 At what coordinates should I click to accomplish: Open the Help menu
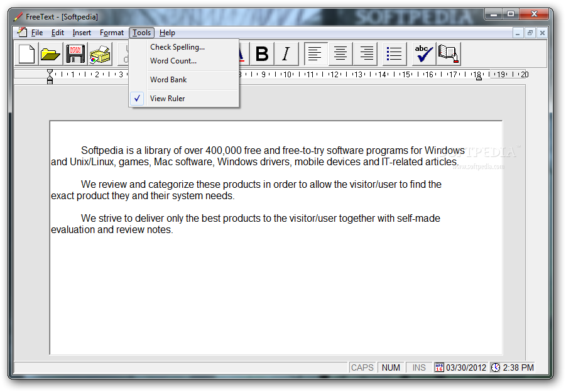(167, 33)
